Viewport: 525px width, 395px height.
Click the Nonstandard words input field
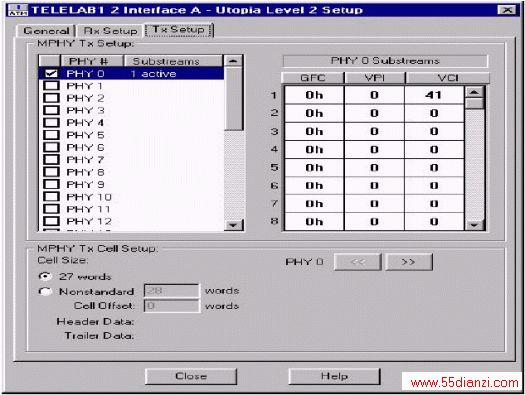(x=171, y=291)
